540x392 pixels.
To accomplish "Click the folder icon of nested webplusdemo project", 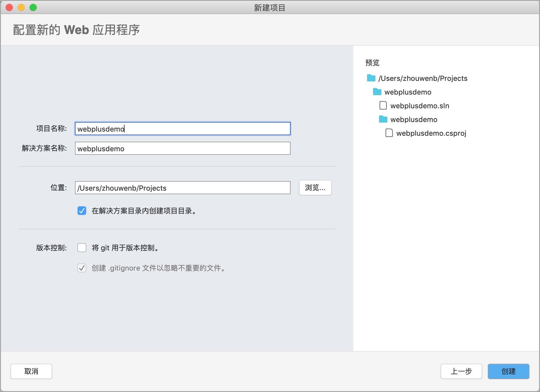I will pyautogui.click(x=383, y=119).
